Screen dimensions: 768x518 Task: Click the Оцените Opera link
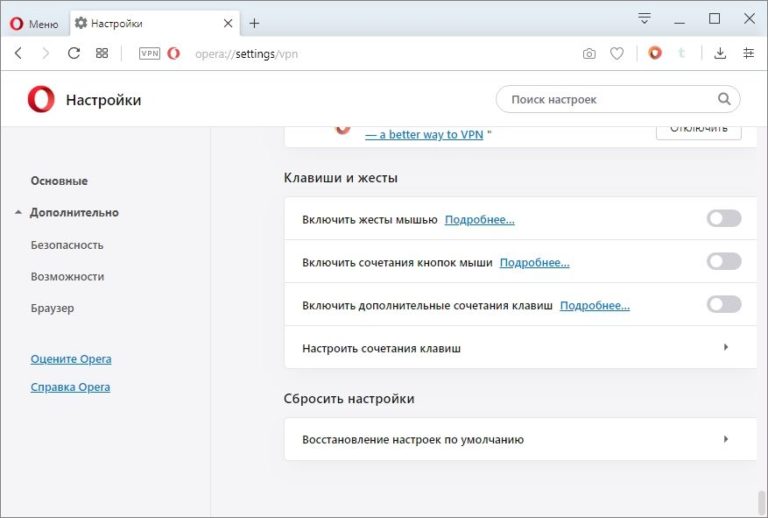[x=71, y=359]
